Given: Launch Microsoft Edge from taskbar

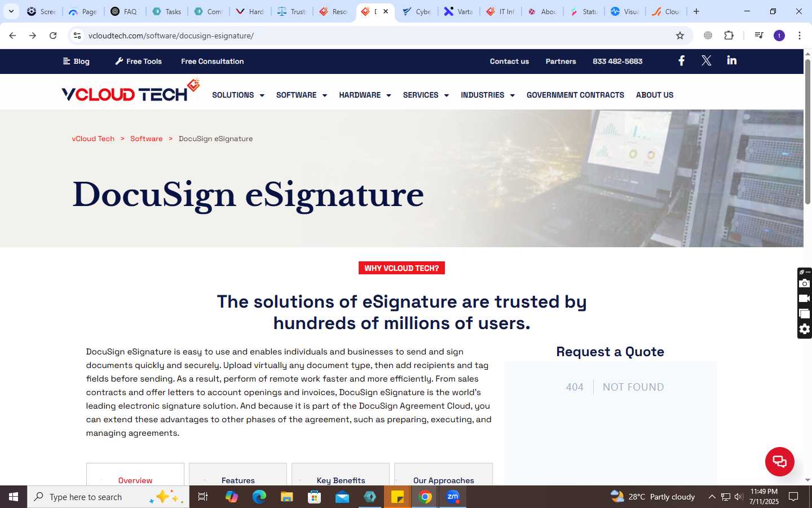Looking at the screenshot, I should (259, 497).
